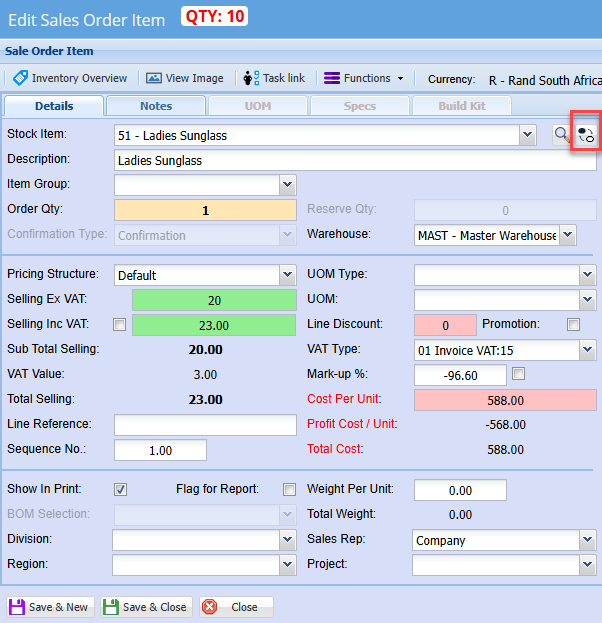
Task: Click the Close button label
Action: (x=244, y=607)
